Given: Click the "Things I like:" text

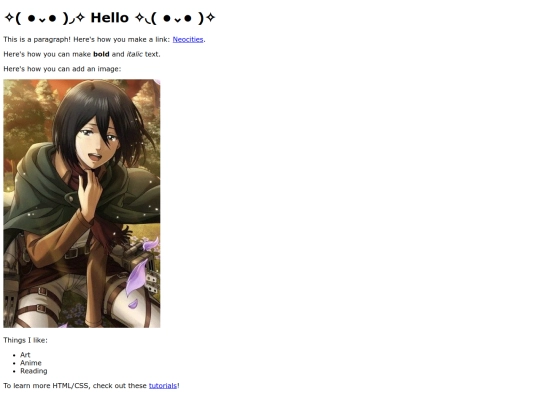Looking at the screenshot, I should click(25, 340).
